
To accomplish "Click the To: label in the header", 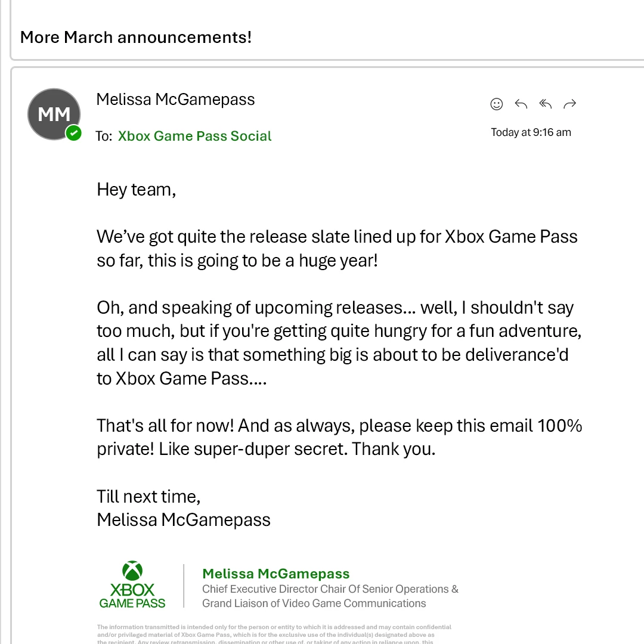I will [x=104, y=136].
